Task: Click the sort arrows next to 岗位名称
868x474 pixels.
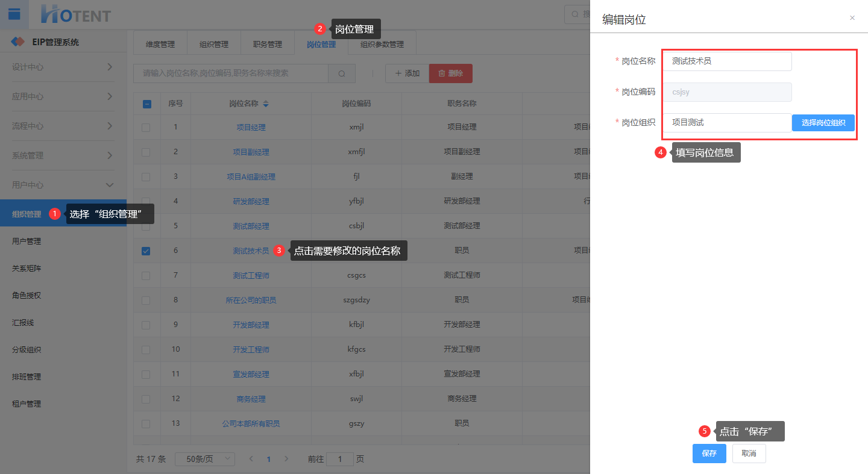Action: click(x=266, y=104)
